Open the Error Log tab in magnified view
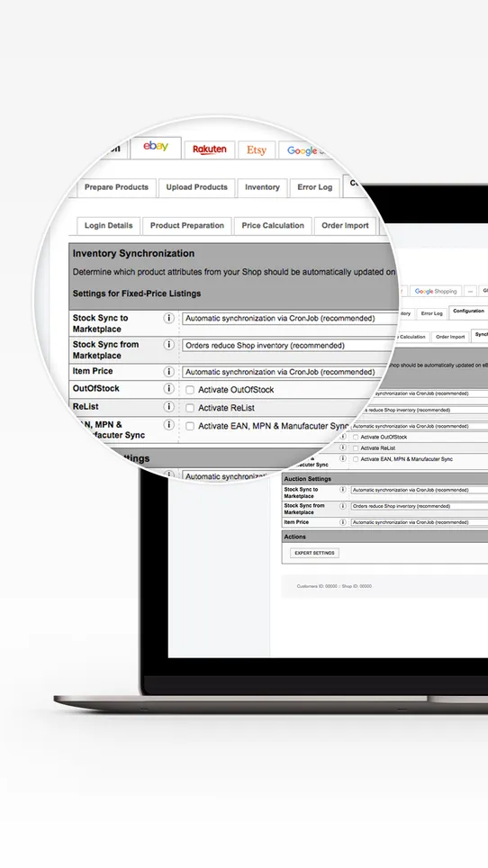488x868 pixels. click(x=315, y=187)
